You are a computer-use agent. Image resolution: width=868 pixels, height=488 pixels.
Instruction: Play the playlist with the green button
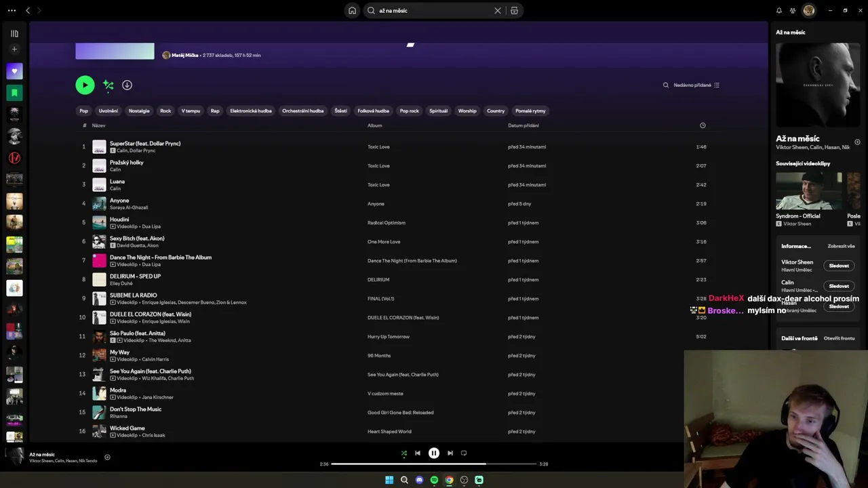click(x=85, y=85)
